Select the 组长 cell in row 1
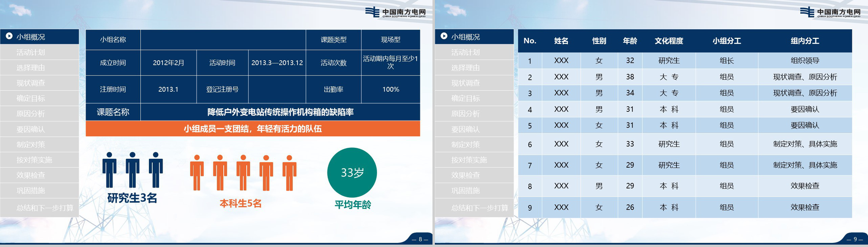The width and height of the screenshot is (868, 247). pyautogui.click(x=726, y=60)
